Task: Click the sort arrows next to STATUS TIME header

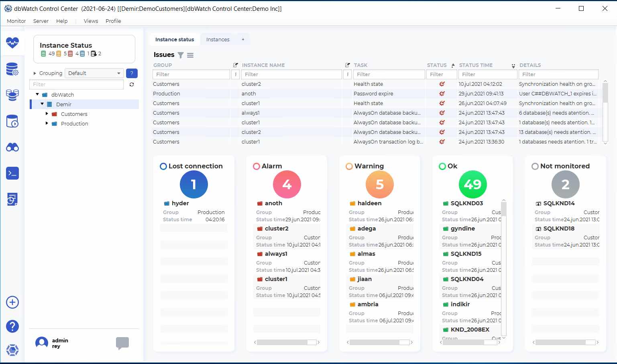Action: pyautogui.click(x=513, y=66)
